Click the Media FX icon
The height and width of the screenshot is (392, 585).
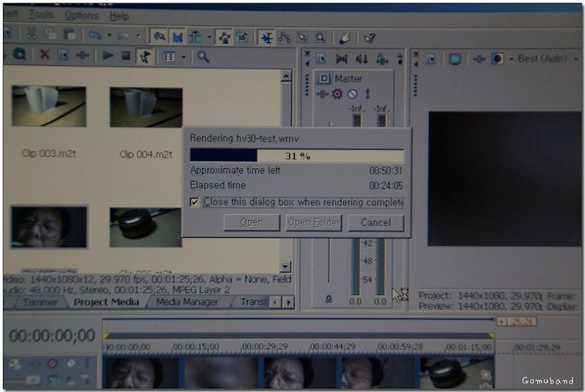tap(82, 55)
